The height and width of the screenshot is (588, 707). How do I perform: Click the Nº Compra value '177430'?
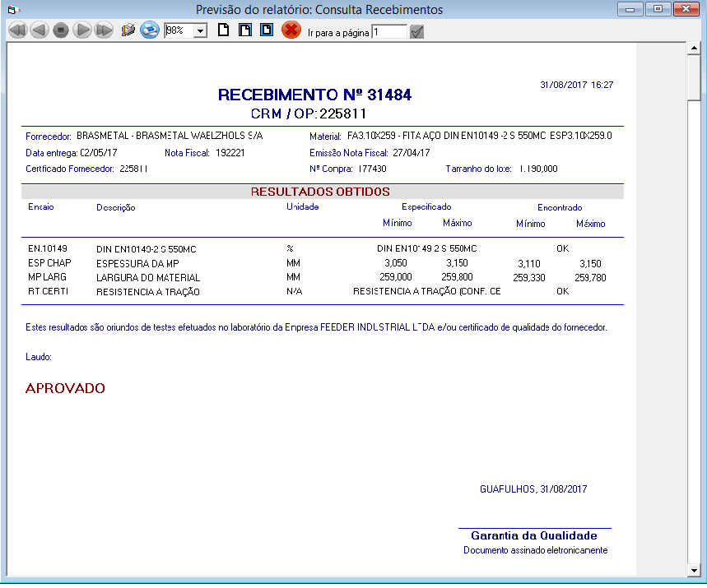pyautogui.click(x=373, y=169)
